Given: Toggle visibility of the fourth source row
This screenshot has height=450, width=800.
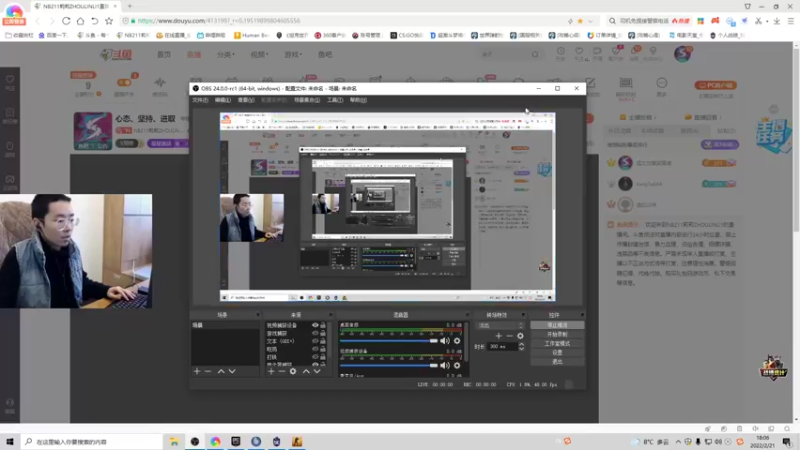Looking at the screenshot, I should (315, 349).
